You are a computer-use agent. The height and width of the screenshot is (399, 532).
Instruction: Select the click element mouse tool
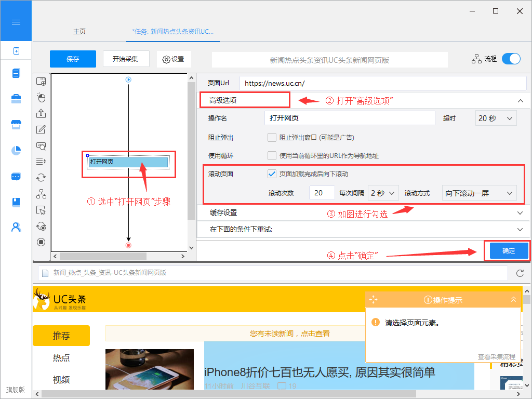(x=41, y=98)
